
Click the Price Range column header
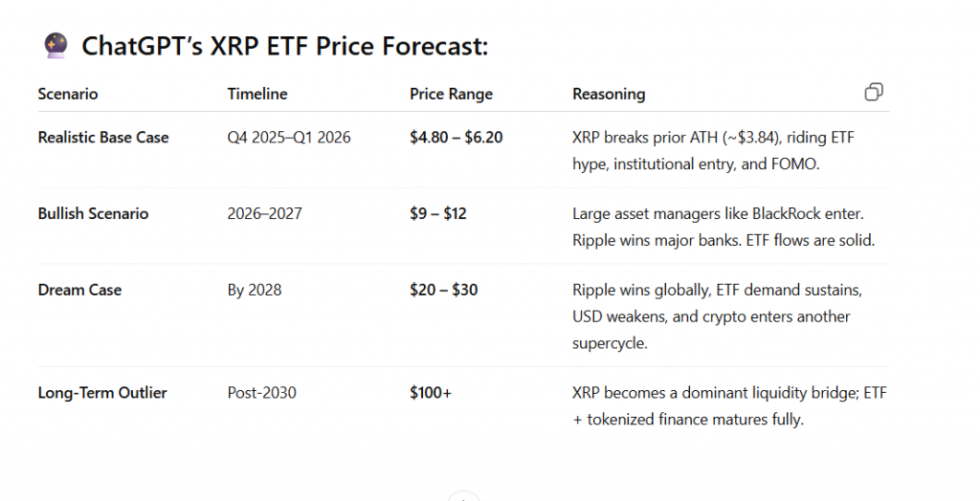[451, 94]
